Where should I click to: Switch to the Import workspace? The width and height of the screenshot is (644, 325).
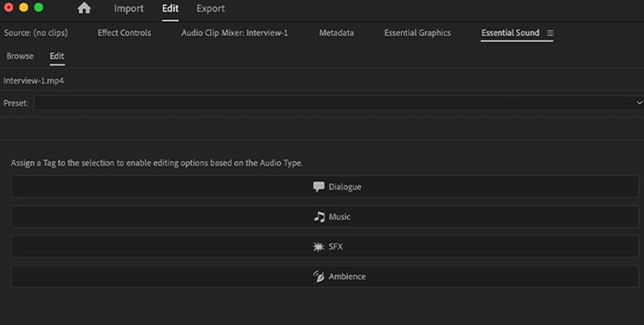pos(129,9)
